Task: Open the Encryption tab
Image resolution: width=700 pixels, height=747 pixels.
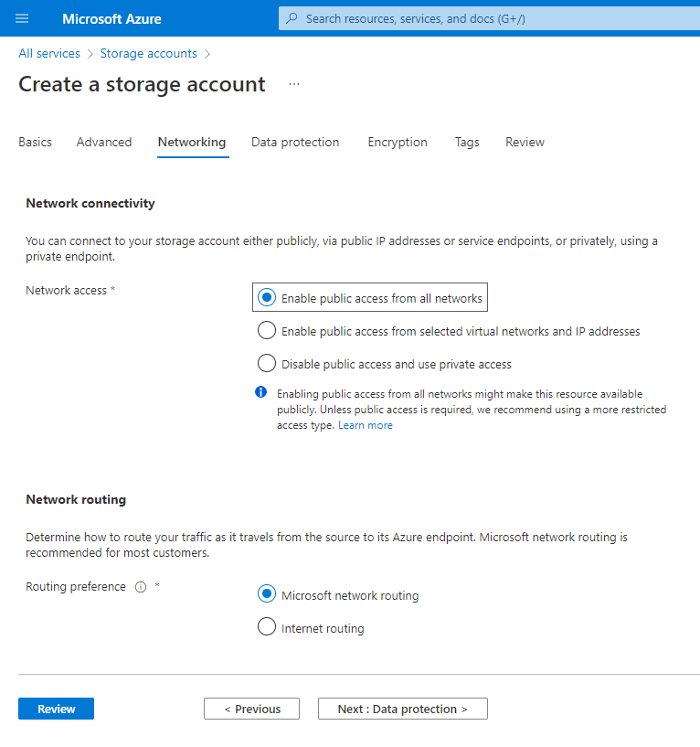Action: click(x=398, y=142)
